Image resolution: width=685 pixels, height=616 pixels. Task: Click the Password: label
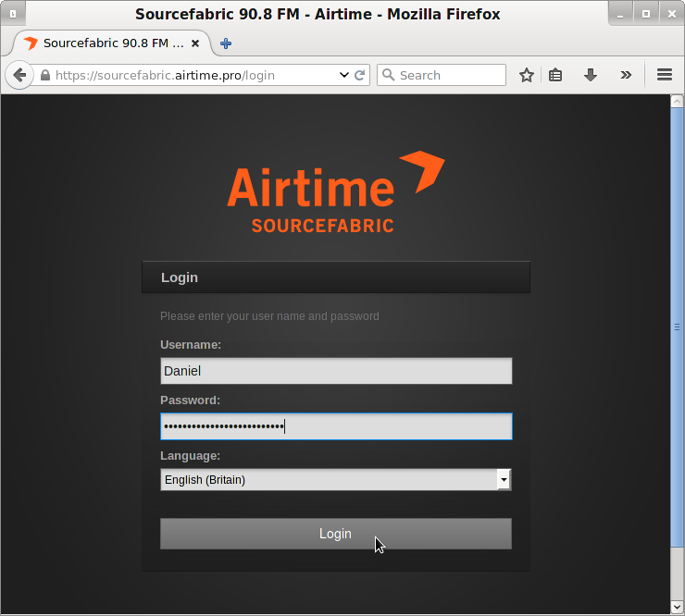[x=190, y=400]
